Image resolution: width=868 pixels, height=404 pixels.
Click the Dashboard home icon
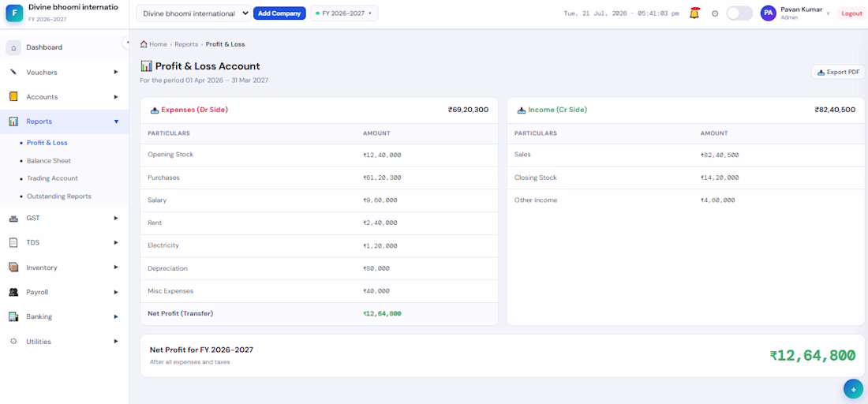tap(14, 47)
